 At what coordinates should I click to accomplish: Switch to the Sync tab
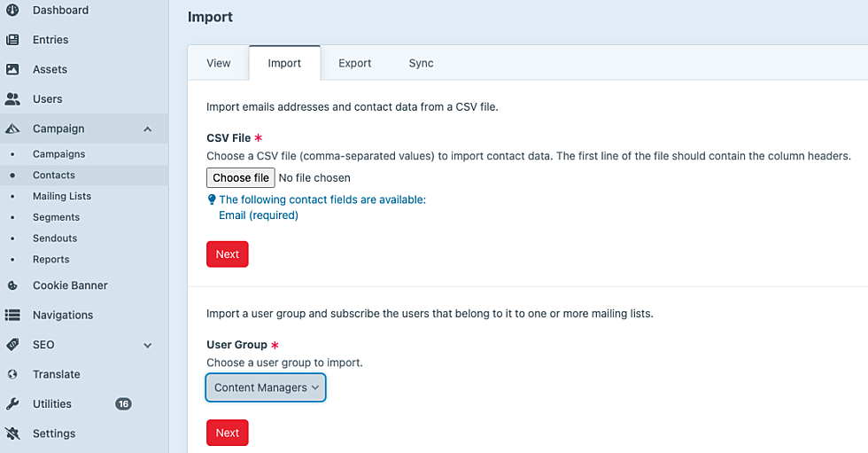click(422, 63)
